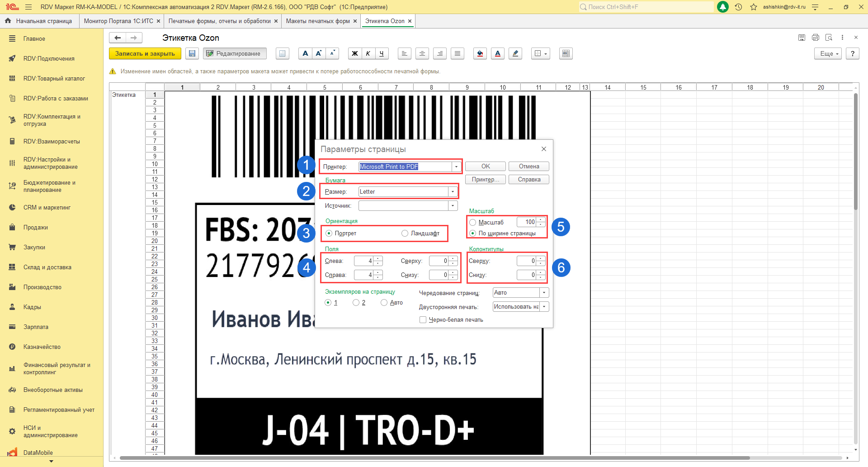Click the save diskette icon in toolbar
Viewport: 868px width, 467px height.
pyautogui.click(x=192, y=53)
